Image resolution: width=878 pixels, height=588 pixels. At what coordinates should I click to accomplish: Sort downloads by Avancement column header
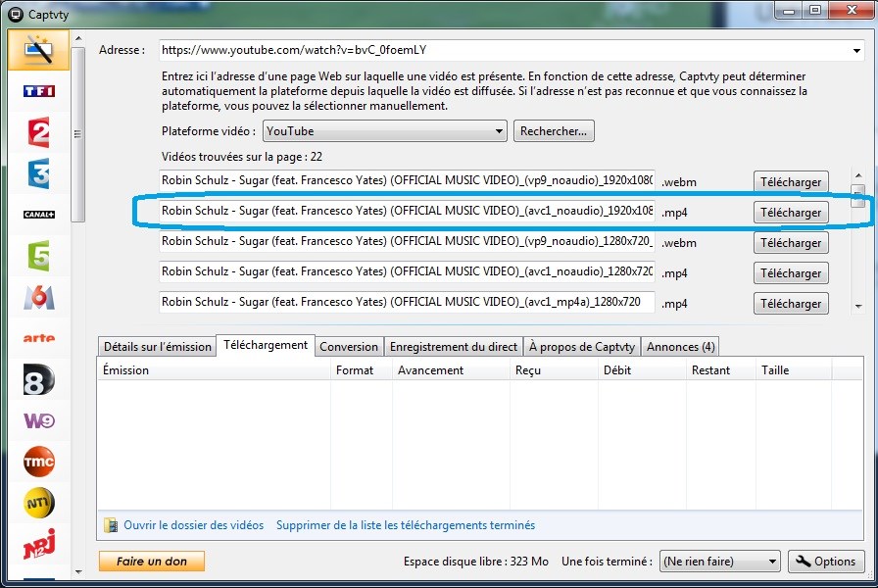point(451,370)
